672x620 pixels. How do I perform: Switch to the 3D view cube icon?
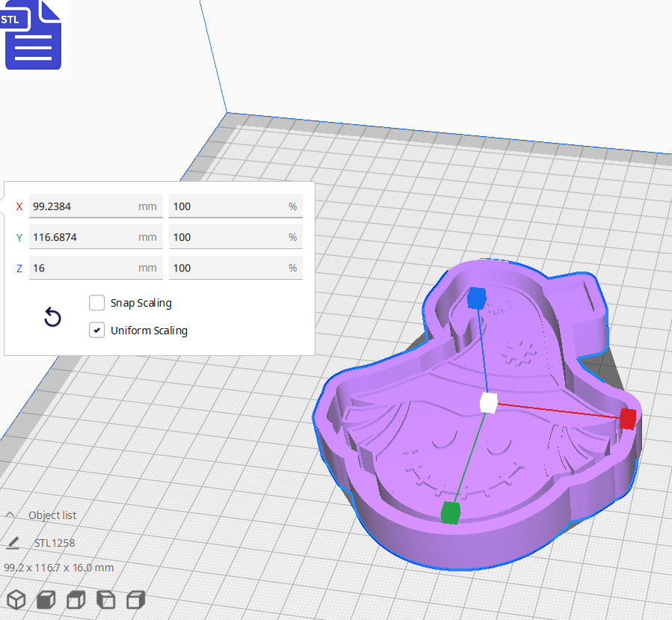click(16, 600)
